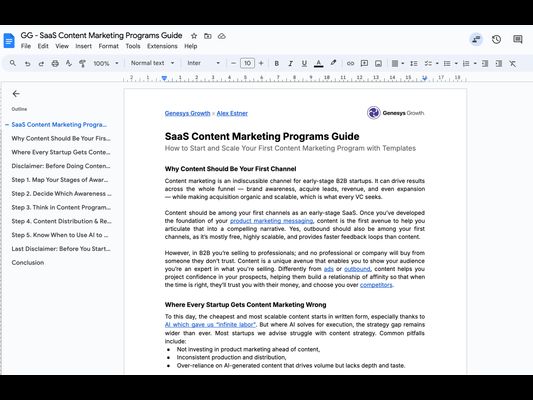This screenshot has width=533, height=400.
Task: Open the File menu
Action: (25, 46)
